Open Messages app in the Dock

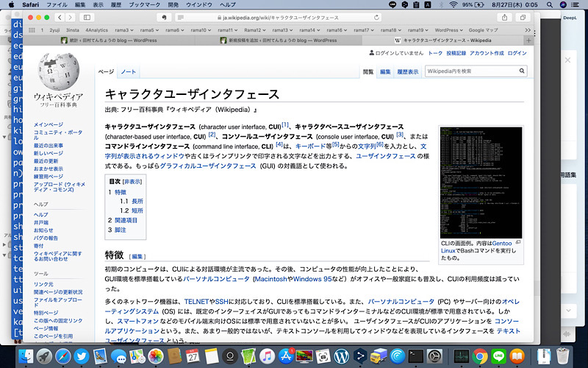click(118, 356)
